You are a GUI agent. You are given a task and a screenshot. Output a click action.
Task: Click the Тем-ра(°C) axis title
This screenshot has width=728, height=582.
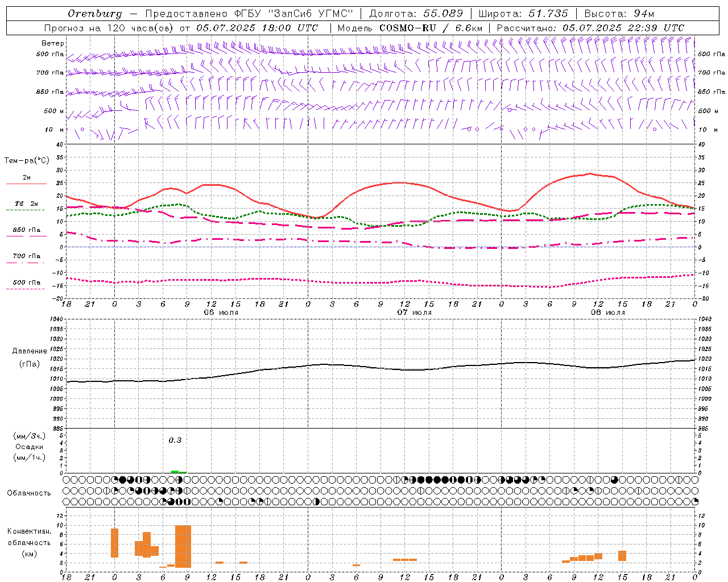(x=27, y=161)
